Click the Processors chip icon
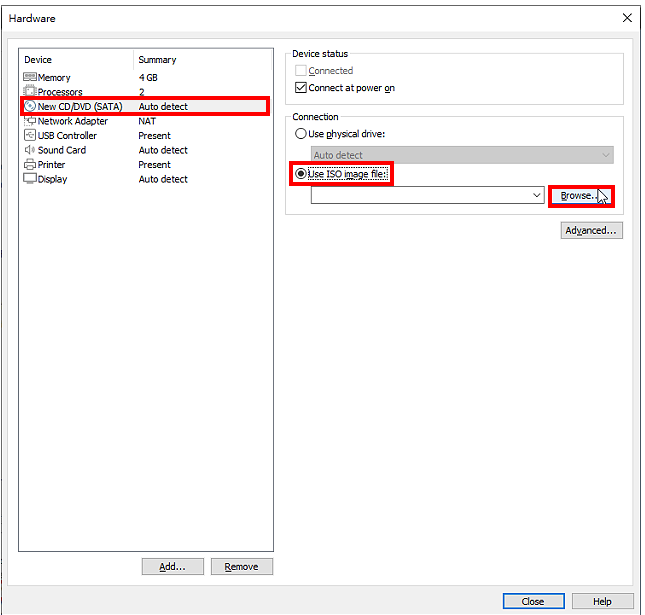645x615 pixels. point(30,91)
